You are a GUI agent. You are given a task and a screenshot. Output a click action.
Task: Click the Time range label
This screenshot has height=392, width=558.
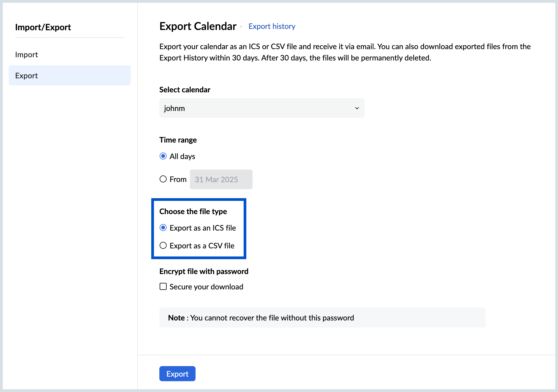178,140
